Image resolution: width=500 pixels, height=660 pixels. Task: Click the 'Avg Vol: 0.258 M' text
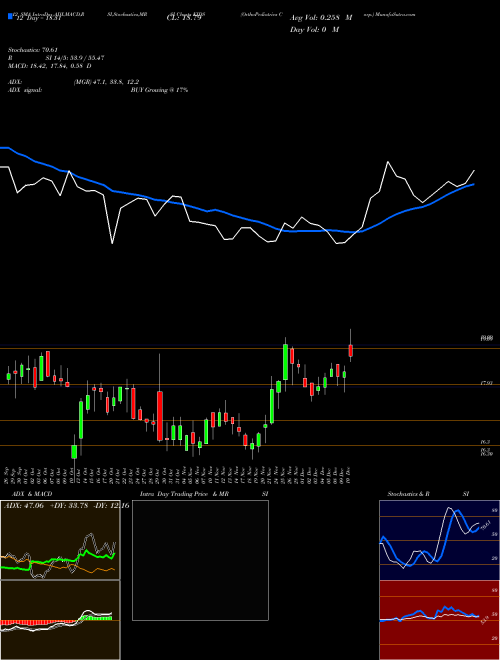click(321, 18)
